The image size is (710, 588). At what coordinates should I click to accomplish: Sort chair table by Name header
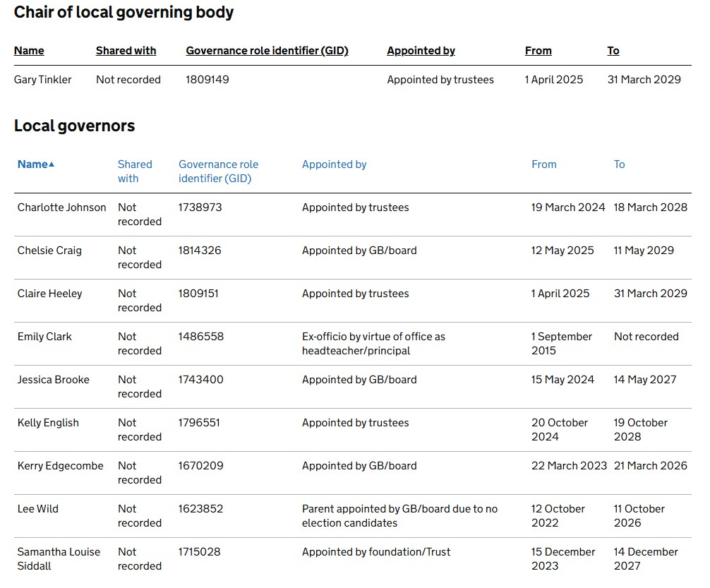(x=29, y=51)
